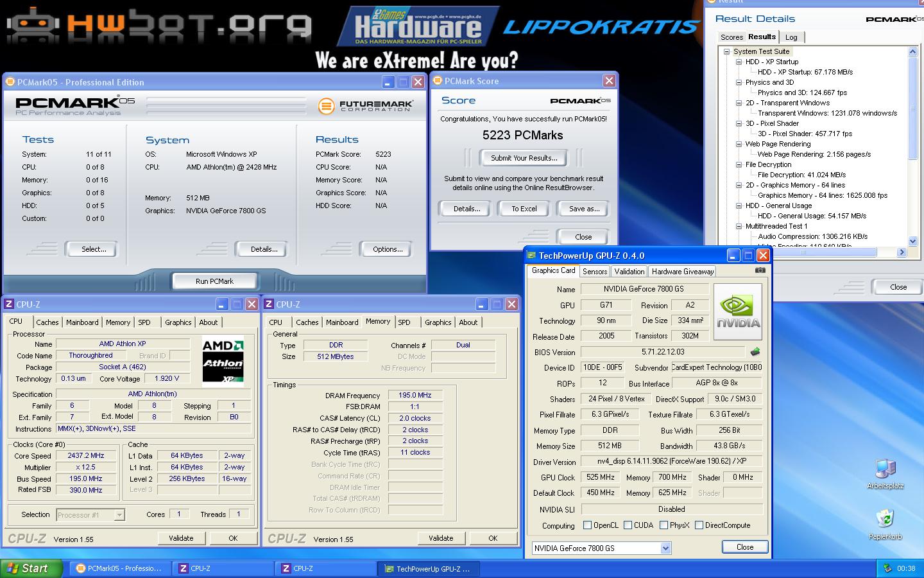Click the right CPU-Z window title icon
Screen dimensions: 924x578
[x=269, y=304]
